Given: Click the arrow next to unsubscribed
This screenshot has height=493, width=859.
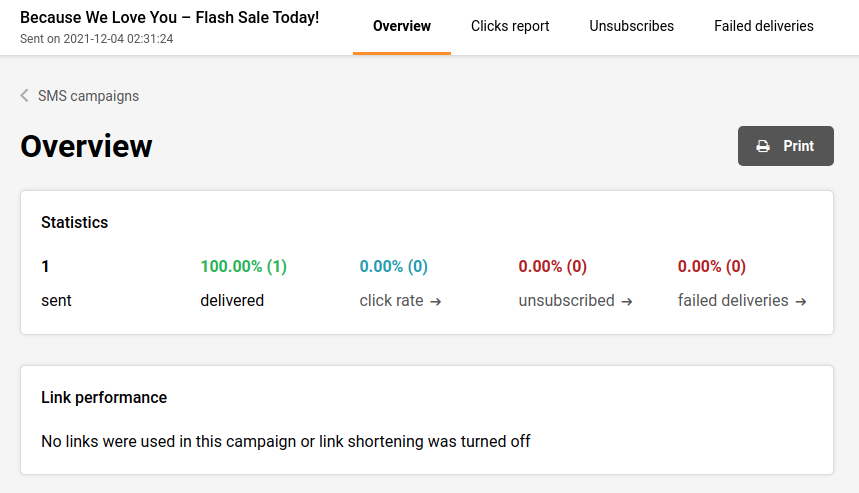Looking at the screenshot, I should (x=626, y=301).
